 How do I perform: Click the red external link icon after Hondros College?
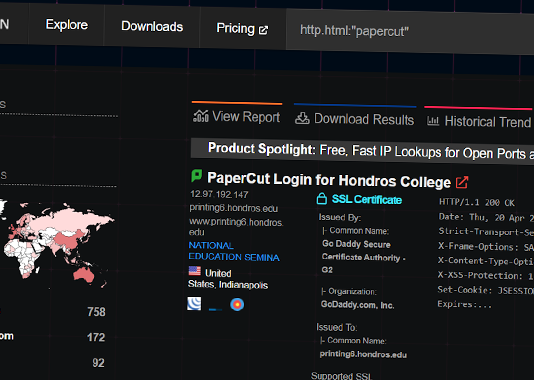coord(462,182)
